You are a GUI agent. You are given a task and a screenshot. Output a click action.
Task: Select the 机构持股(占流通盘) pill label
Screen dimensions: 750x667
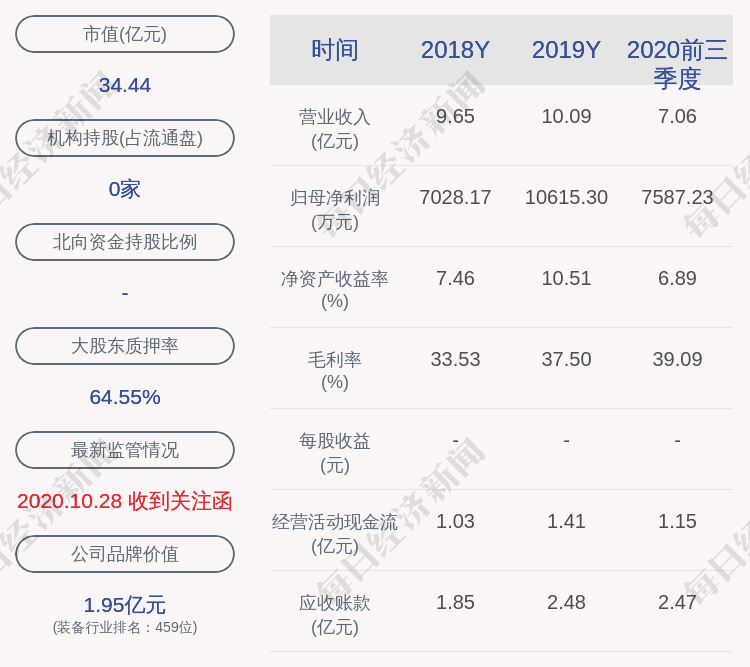click(125, 138)
